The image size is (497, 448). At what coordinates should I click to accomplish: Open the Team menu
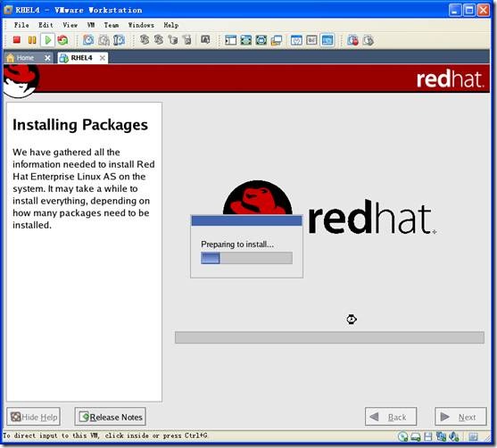[112, 25]
